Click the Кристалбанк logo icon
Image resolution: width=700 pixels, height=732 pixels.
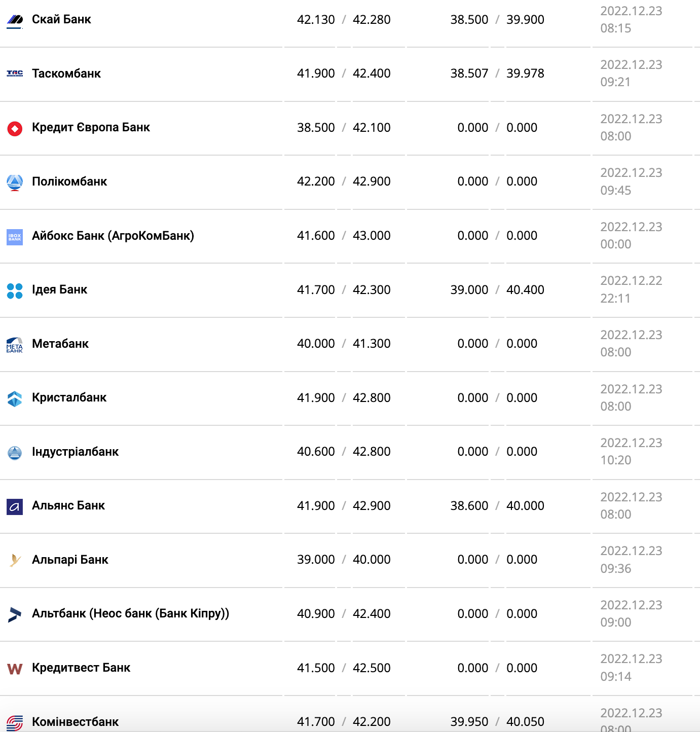(15, 398)
